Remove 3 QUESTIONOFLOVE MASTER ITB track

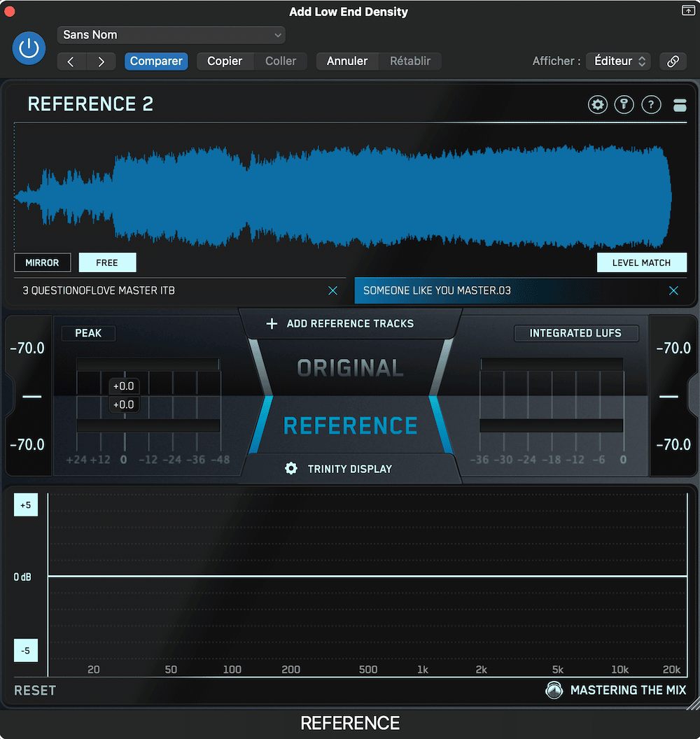332,291
